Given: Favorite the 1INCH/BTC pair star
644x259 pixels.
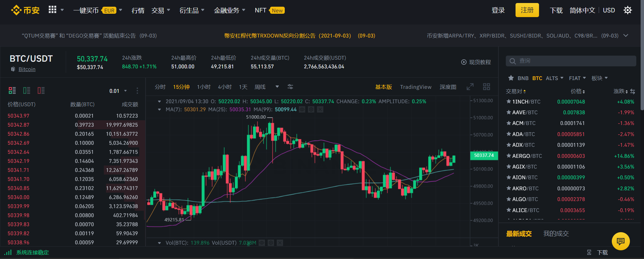Looking at the screenshot, I should (509, 102).
